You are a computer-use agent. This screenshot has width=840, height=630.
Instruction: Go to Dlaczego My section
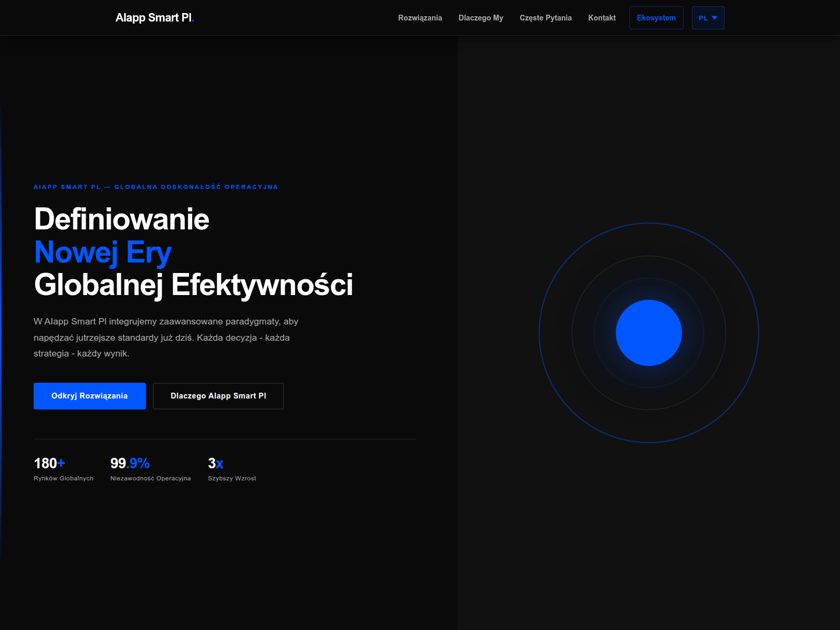pyautogui.click(x=481, y=18)
